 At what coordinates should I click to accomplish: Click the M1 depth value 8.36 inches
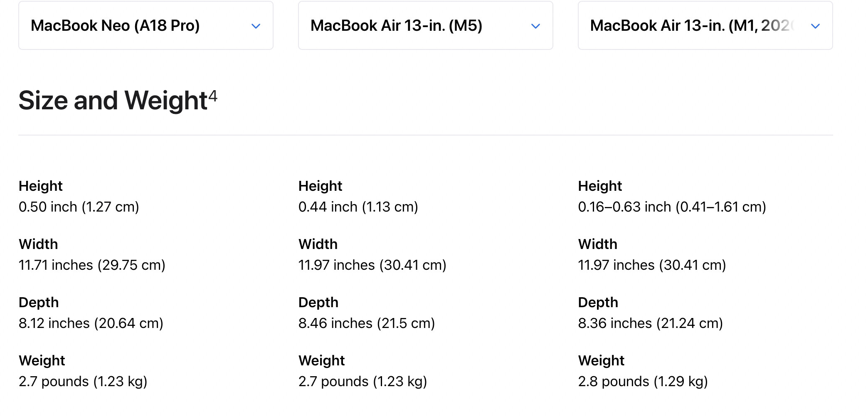pos(651,323)
